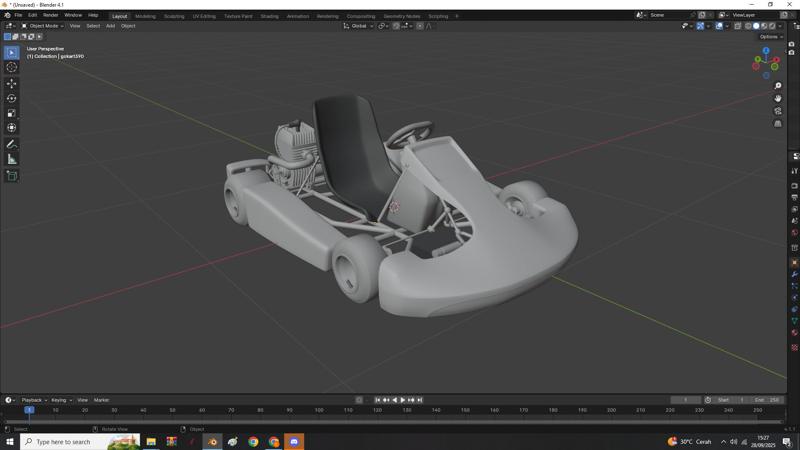Open the editor type dropdown in viewport
The height and width of the screenshot is (450, 800).
10,26
